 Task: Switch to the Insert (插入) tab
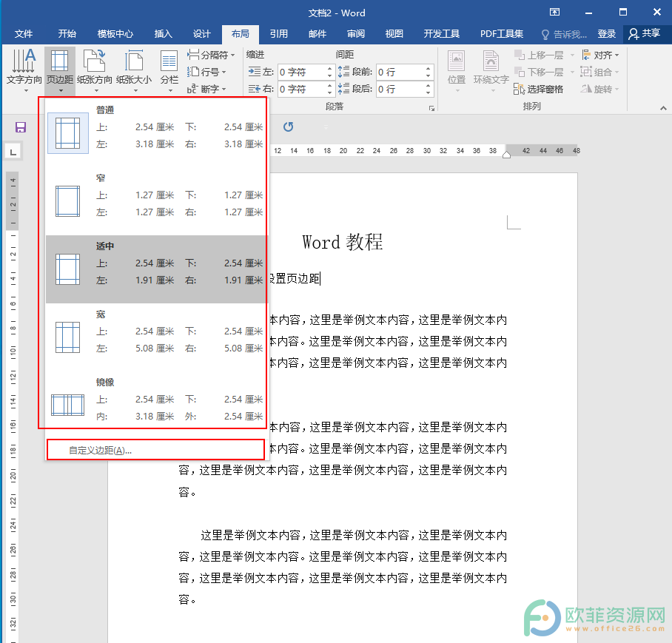tap(164, 34)
